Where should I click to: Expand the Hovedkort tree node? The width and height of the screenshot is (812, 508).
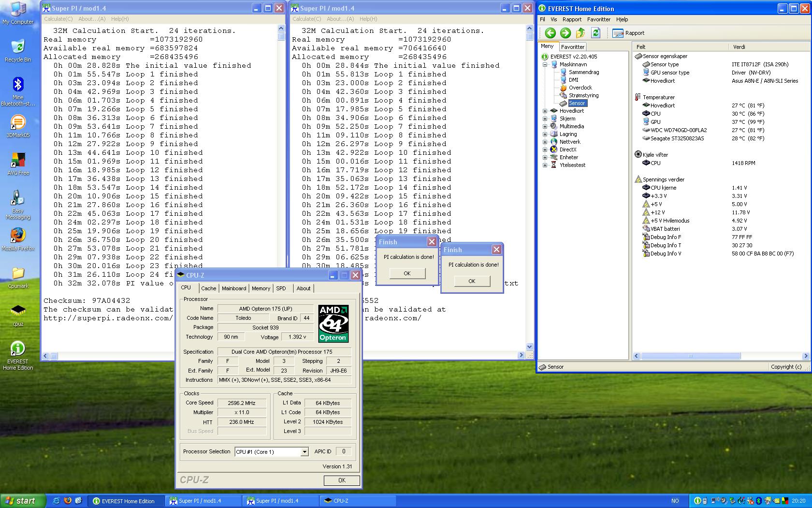pos(545,111)
